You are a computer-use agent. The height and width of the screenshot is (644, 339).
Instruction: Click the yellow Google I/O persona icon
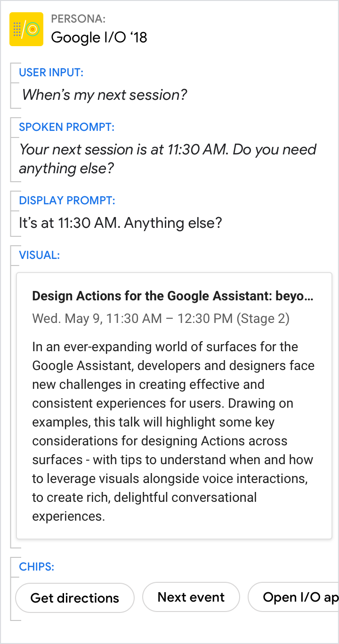click(26, 29)
